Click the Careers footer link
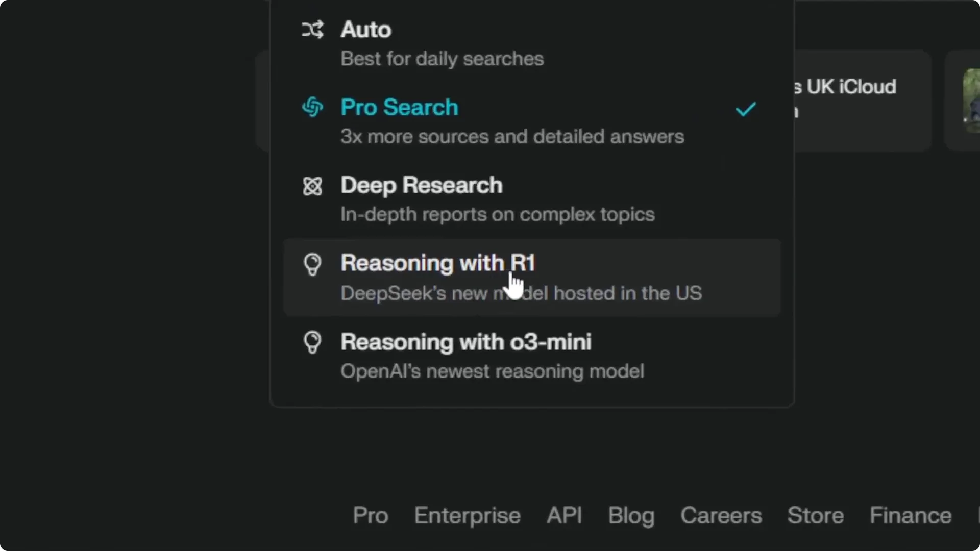The width and height of the screenshot is (980, 551). [721, 516]
